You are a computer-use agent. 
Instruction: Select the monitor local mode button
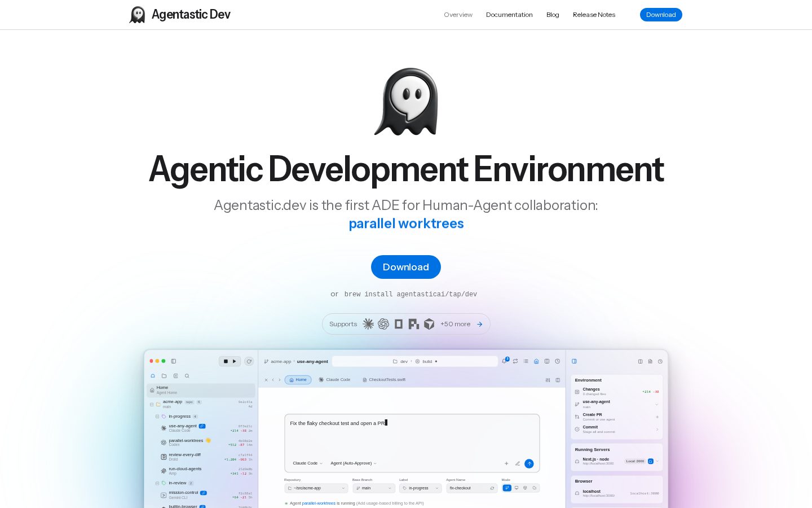pos(516,488)
